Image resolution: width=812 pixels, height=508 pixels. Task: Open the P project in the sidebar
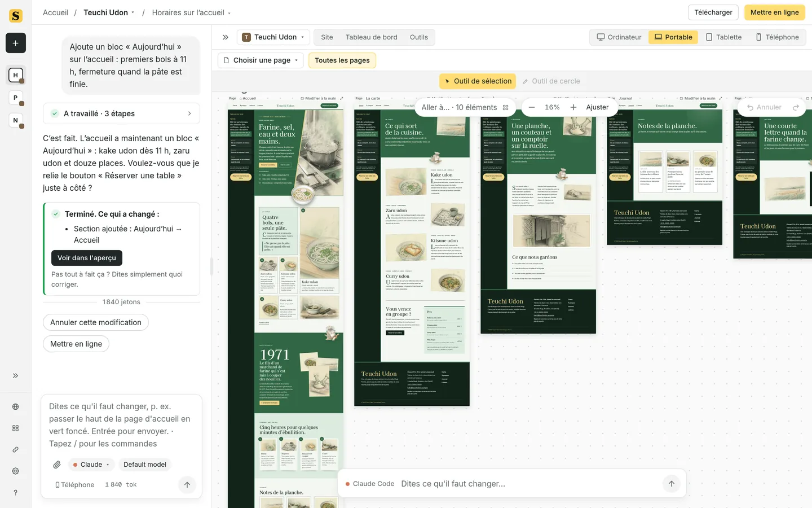[16, 98]
